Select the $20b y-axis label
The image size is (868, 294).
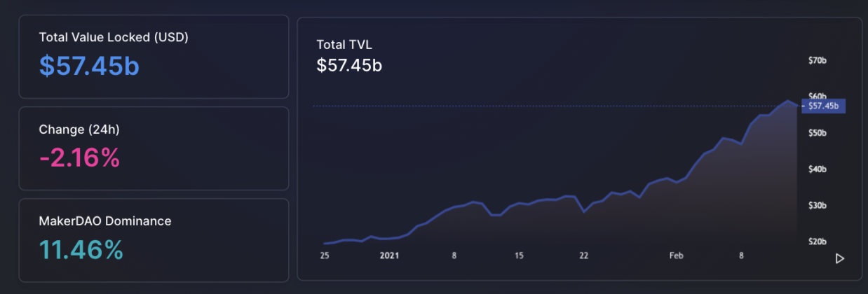pyautogui.click(x=818, y=241)
